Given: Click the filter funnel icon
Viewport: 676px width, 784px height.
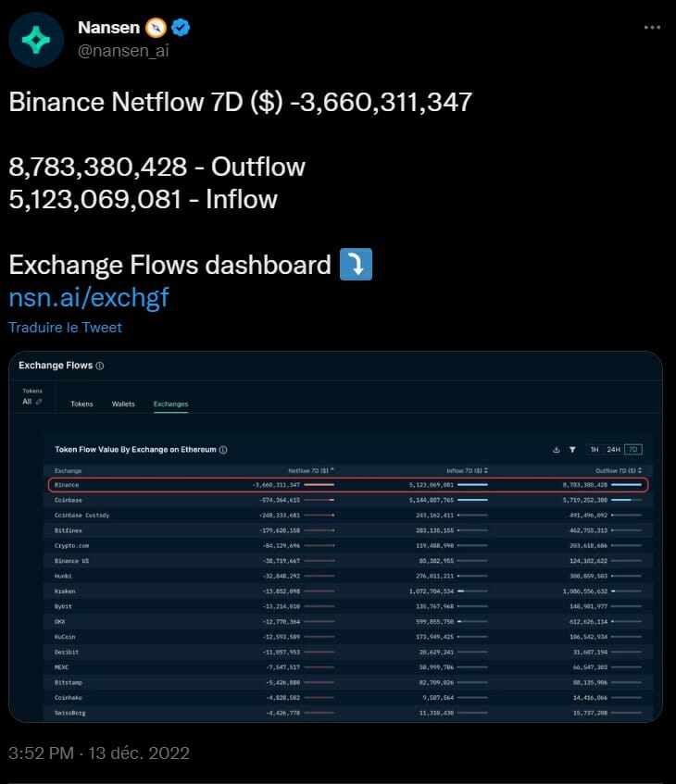Looking at the screenshot, I should pos(572,450).
